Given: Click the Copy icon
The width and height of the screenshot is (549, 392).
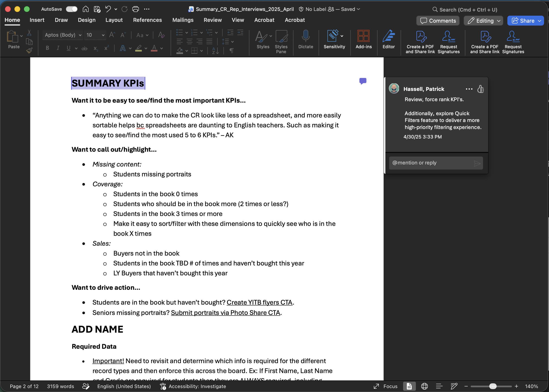Looking at the screenshot, I should pyautogui.click(x=29, y=42).
